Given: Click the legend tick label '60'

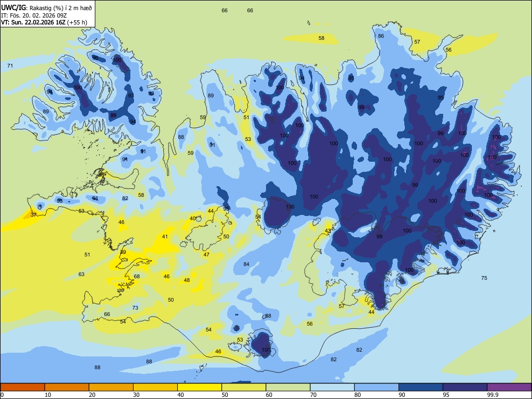Looking at the screenshot, I should click(269, 395).
